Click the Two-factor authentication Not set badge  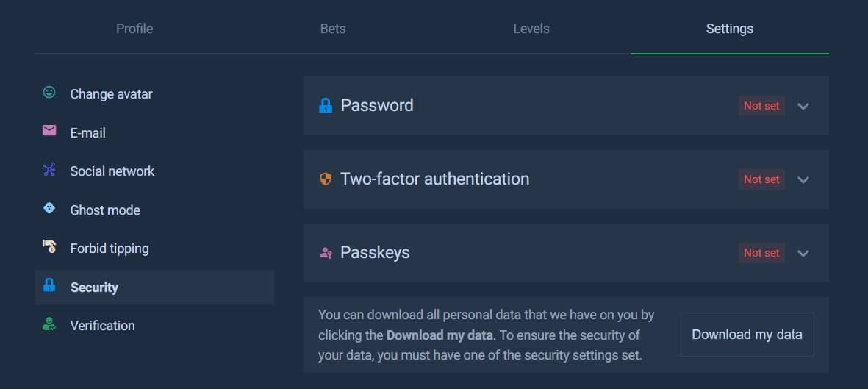[x=761, y=179]
